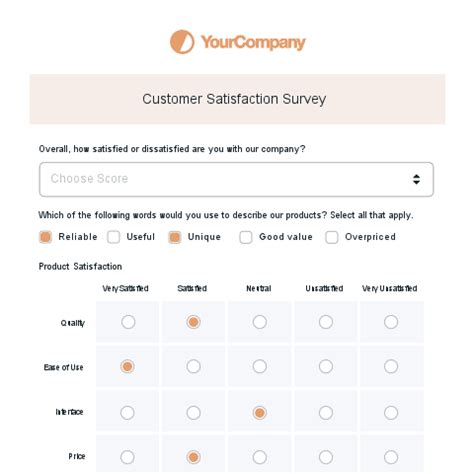474x474 pixels.
Task: Choose Unsatisfied for Ease of Use
Action: point(326,366)
